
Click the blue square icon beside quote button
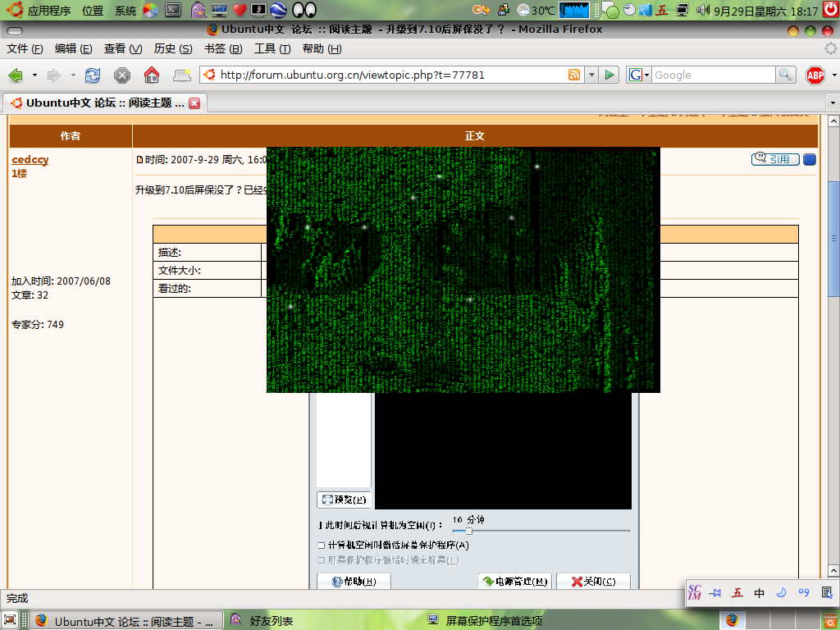(x=810, y=159)
